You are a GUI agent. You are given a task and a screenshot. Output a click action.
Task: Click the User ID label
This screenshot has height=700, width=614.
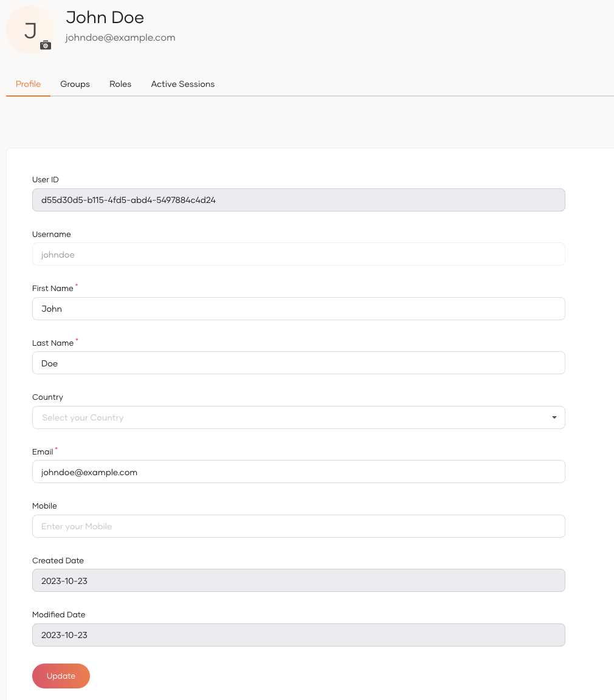(46, 179)
